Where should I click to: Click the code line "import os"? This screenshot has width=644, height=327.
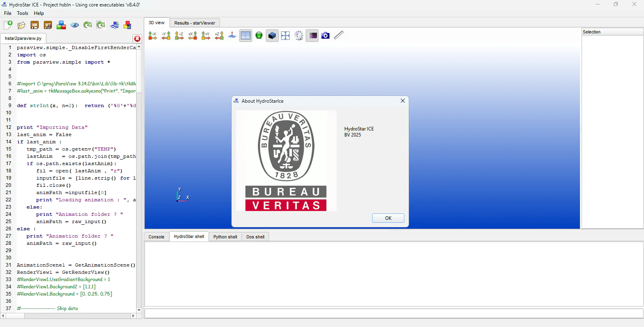31,55
